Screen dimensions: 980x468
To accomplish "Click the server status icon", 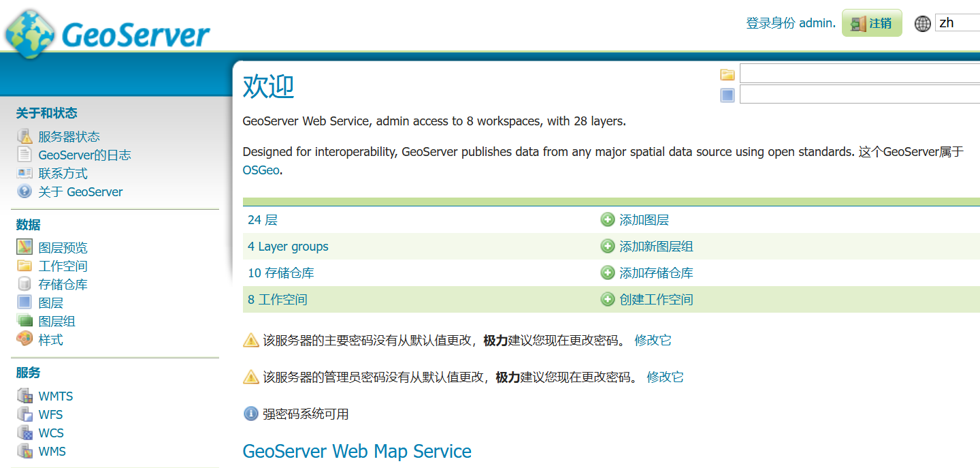I will (24, 136).
